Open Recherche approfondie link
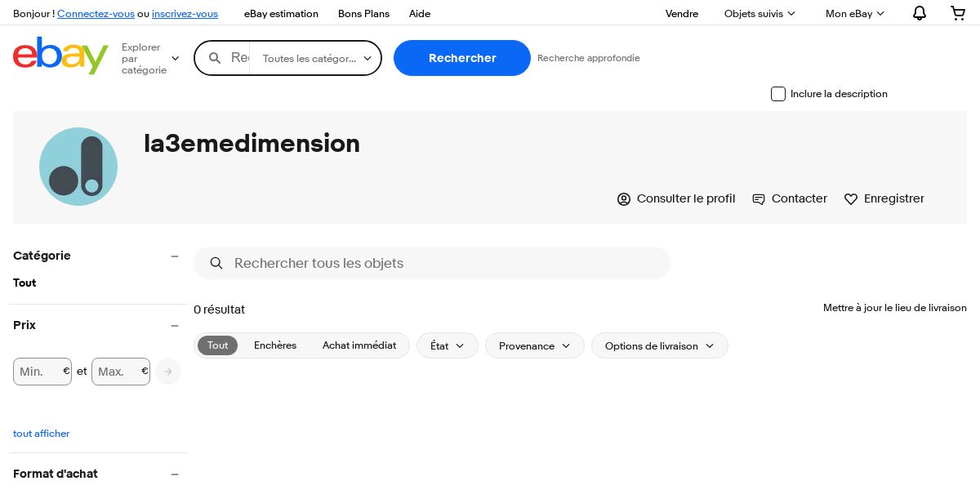Screen dimensions: 980x490 [x=589, y=58]
